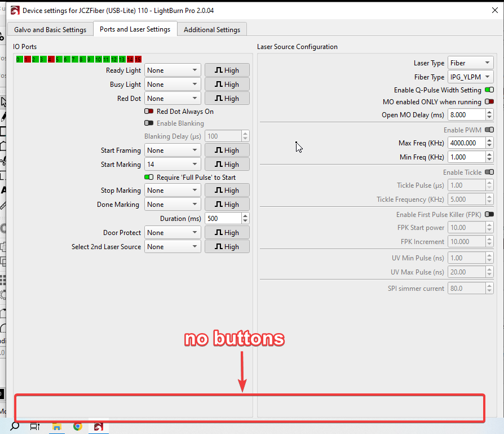The width and height of the screenshot is (504, 434).
Task: Toggle the Red Dot Always On switch
Action: [x=149, y=112]
